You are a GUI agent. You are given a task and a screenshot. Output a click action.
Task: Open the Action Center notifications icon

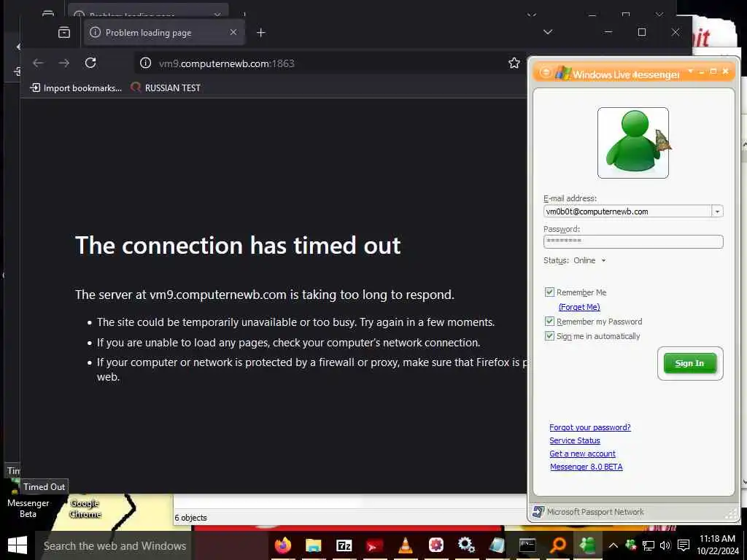[x=684, y=545]
